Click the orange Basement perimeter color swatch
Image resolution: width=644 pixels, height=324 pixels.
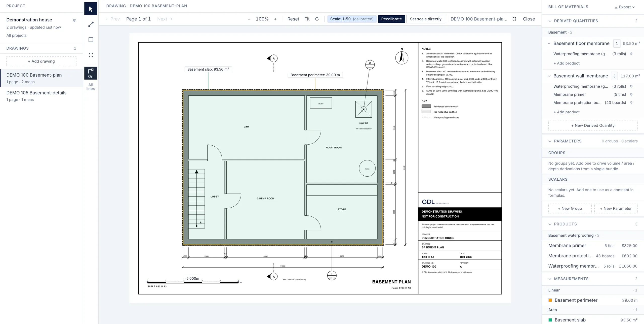[x=550, y=300]
